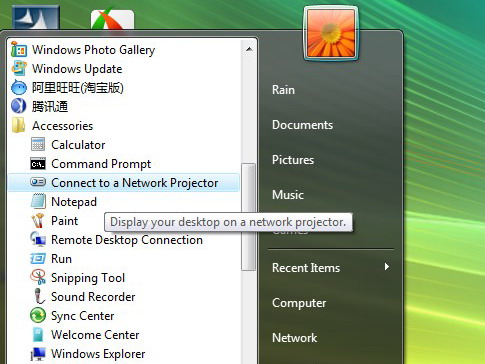Open the Music folder link

tap(288, 195)
